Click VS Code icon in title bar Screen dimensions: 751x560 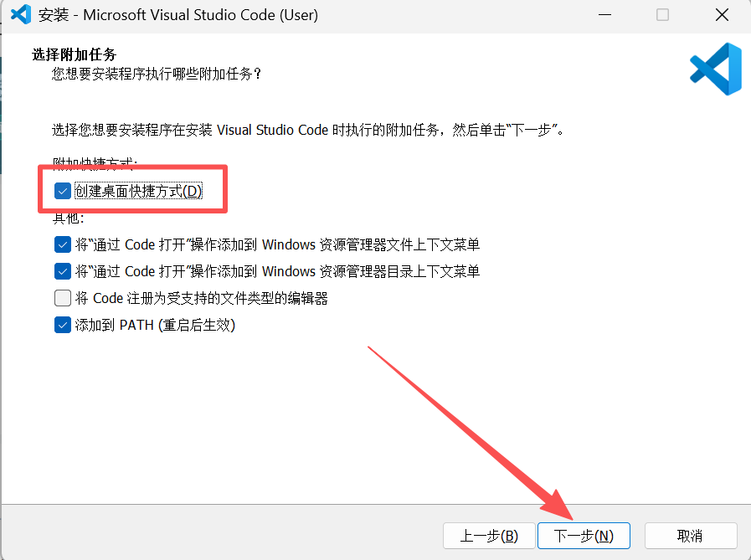point(21,15)
